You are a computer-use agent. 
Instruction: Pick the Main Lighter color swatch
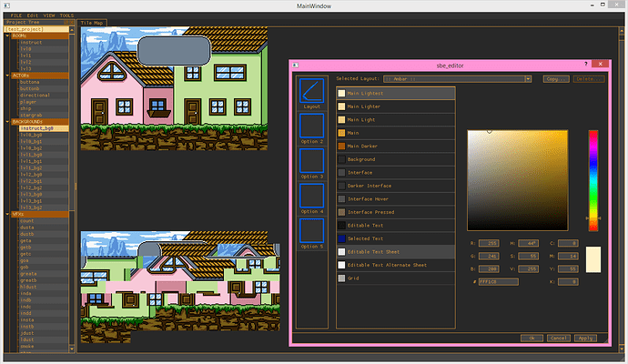point(341,106)
